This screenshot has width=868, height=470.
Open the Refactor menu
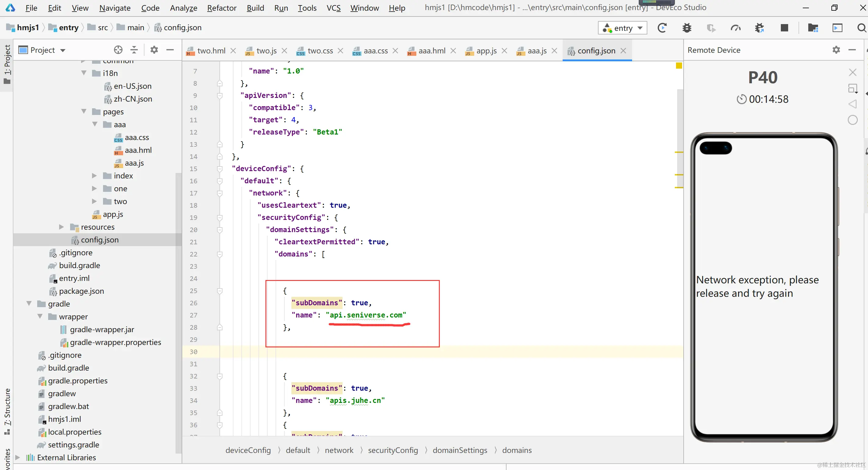(221, 8)
